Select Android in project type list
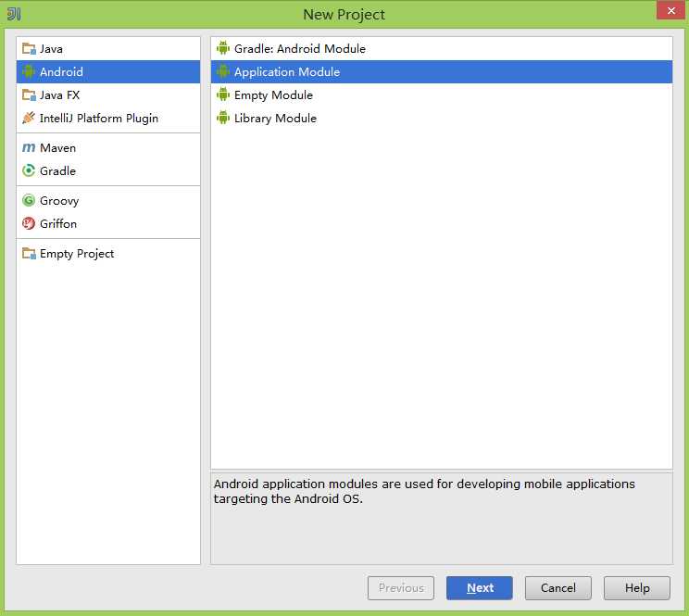 108,71
